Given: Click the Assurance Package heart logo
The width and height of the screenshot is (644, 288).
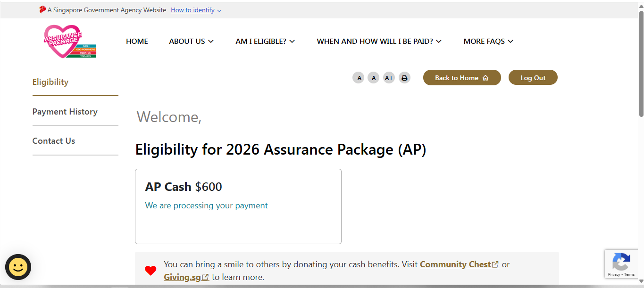Looking at the screenshot, I should 69,41.
